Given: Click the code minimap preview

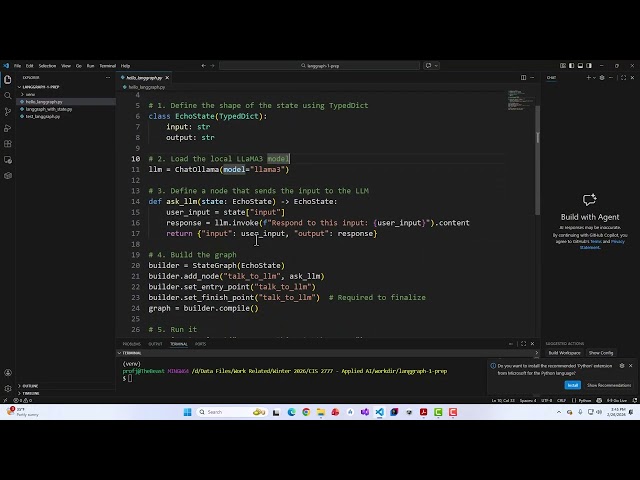Looking at the screenshot, I should tap(520, 100).
